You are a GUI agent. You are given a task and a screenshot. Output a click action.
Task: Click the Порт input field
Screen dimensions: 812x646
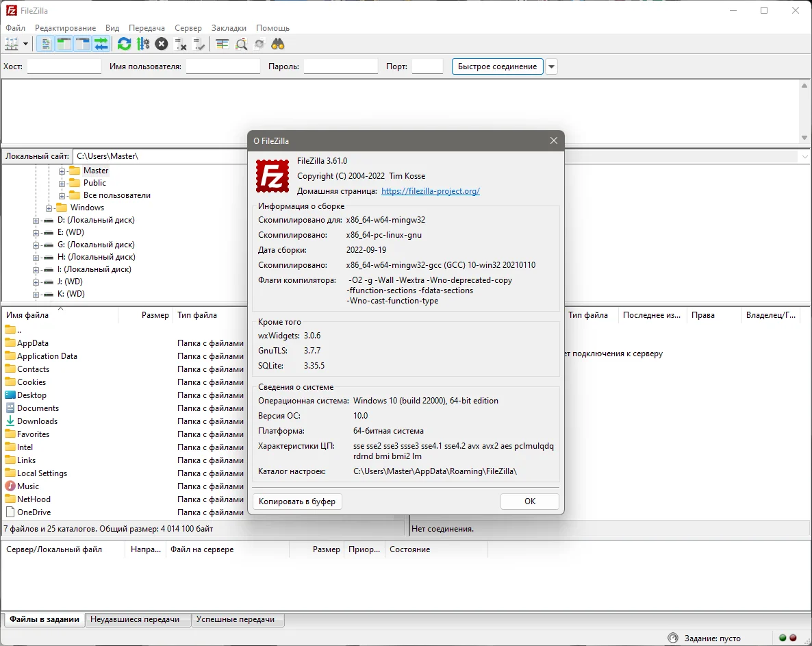point(427,66)
